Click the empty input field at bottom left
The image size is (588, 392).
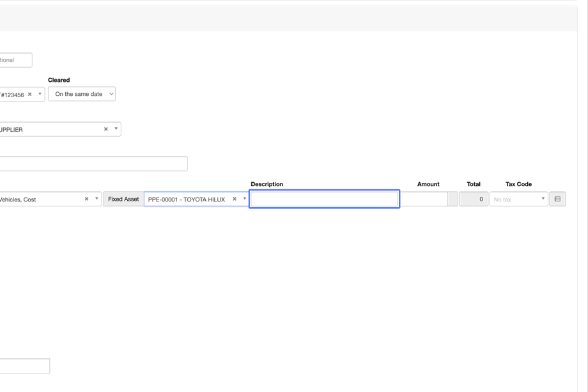[x=24, y=366]
